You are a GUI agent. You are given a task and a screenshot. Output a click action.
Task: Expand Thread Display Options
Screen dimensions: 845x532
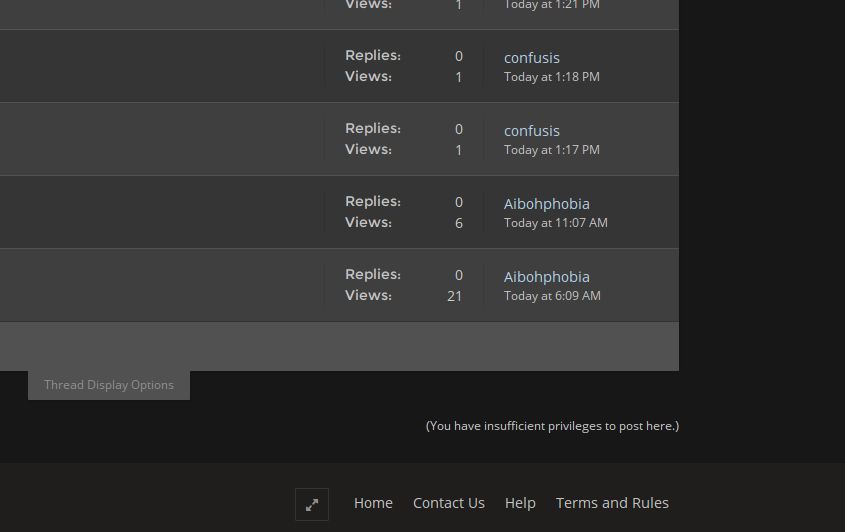(x=109, y=385)
